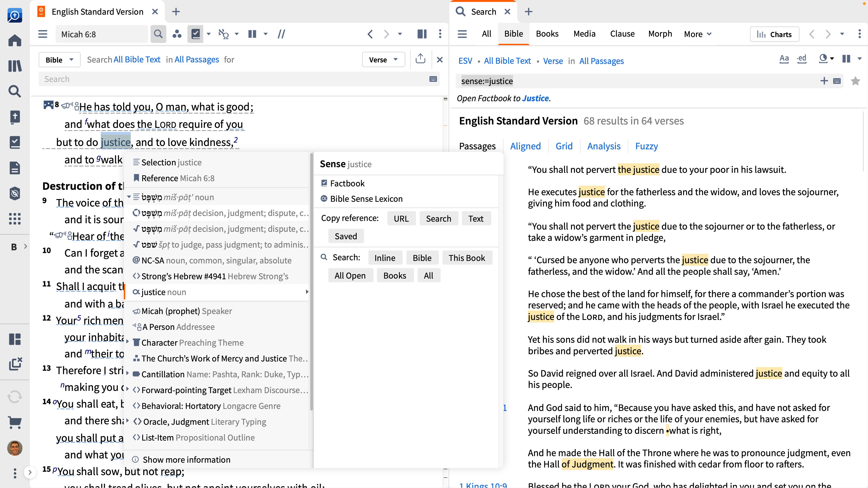The width and height of the screenshot is (868, 488).
Task: Switch to the Bible search tab
Action: coord(514,34)
